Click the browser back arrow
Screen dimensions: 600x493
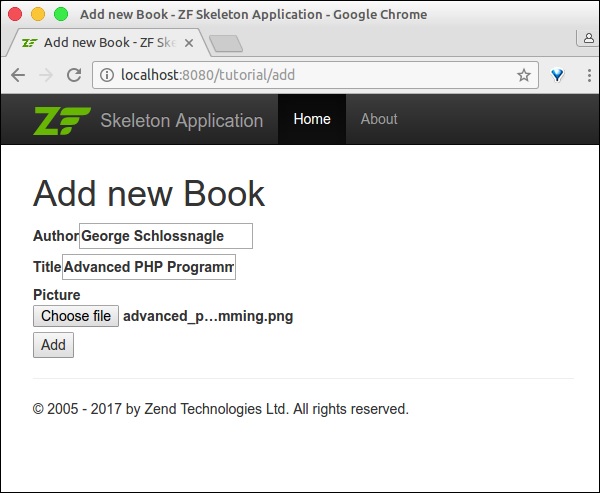click(18, 75)
